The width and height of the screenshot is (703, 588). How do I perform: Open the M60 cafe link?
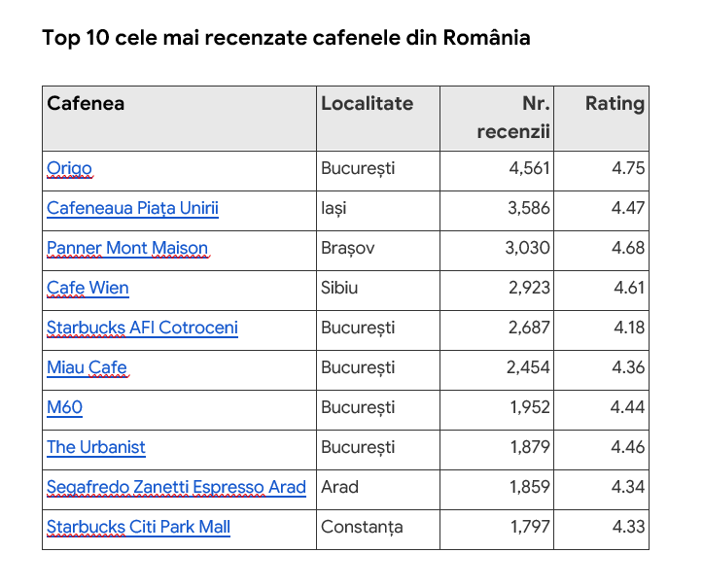click(x=64, y=407)
